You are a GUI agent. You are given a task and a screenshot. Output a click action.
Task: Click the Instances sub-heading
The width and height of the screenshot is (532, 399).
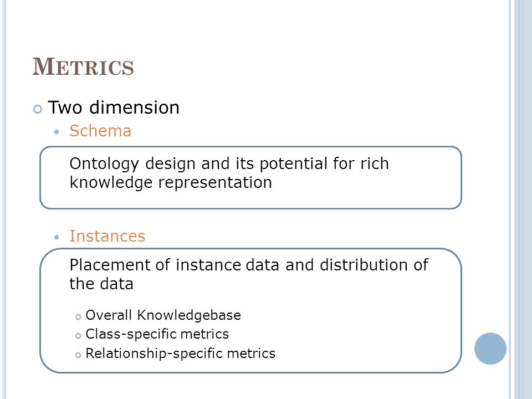107,236
